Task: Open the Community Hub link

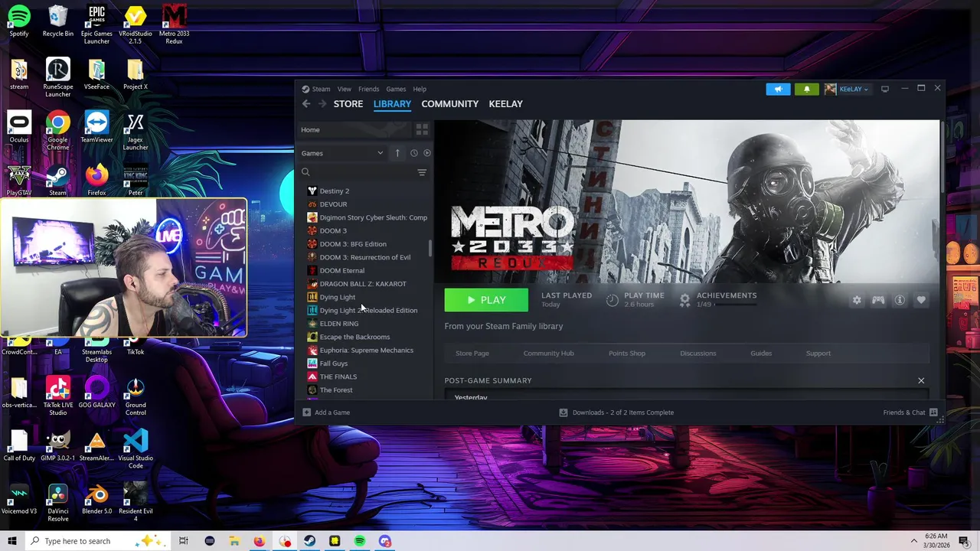Action: (x=548, y=354)
